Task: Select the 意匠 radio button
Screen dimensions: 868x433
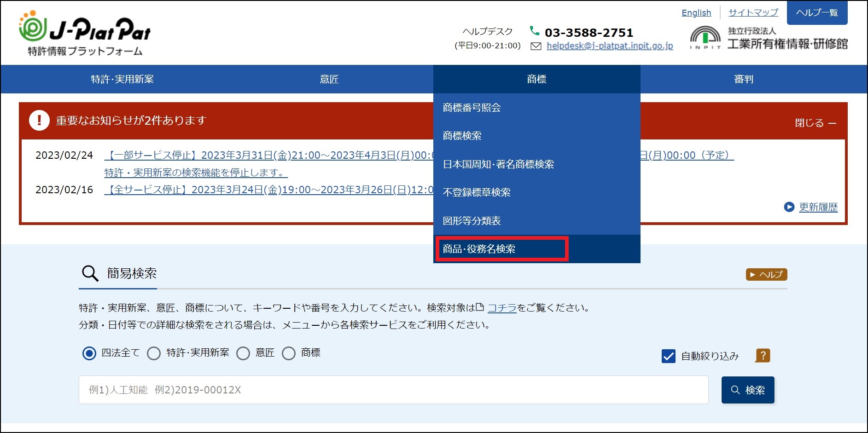Action: (x=243, y=353)
